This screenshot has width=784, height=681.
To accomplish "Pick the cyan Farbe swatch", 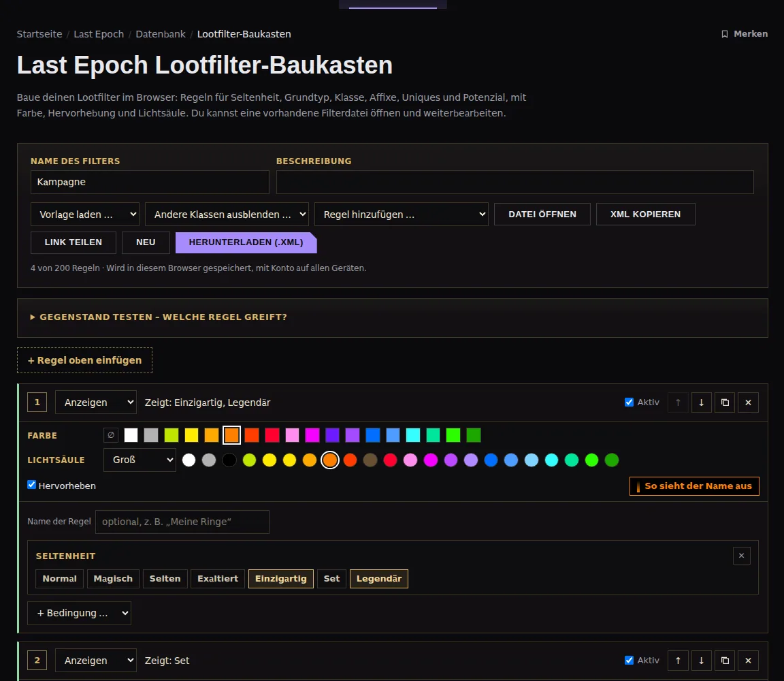I will tap(413, 435).
